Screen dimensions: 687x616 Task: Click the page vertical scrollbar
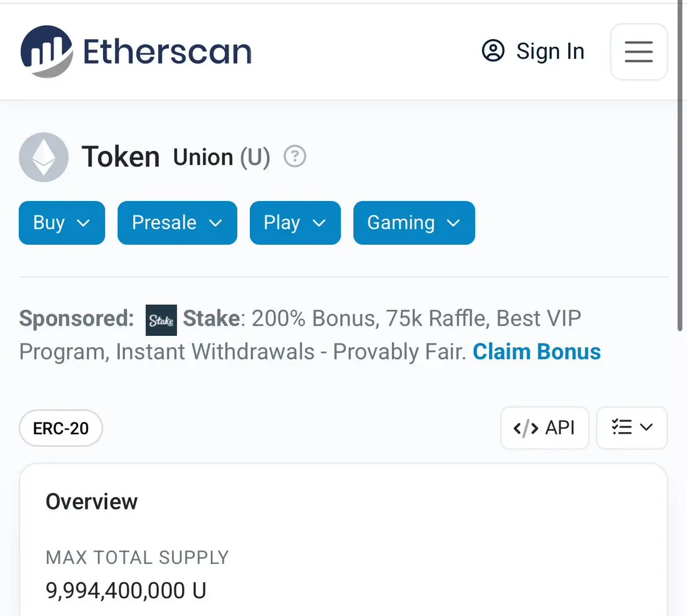(x=680, y=166)
